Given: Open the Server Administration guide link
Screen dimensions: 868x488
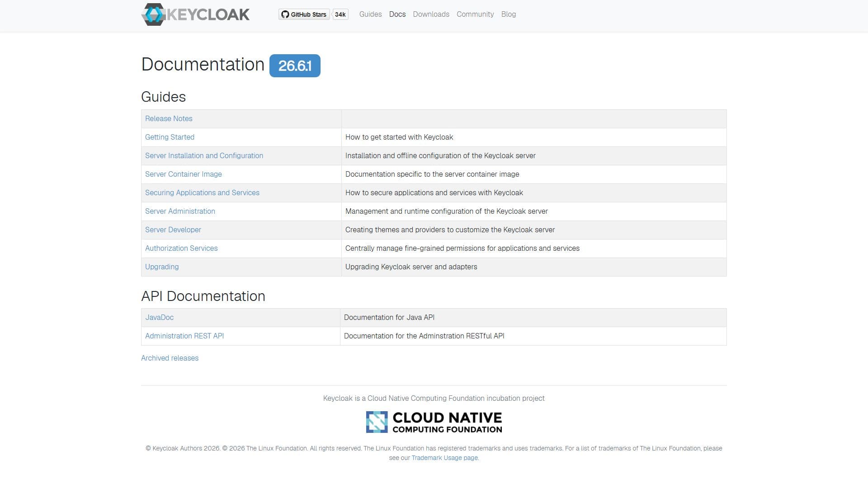Looking at the screenshot, I should (180, 211).
